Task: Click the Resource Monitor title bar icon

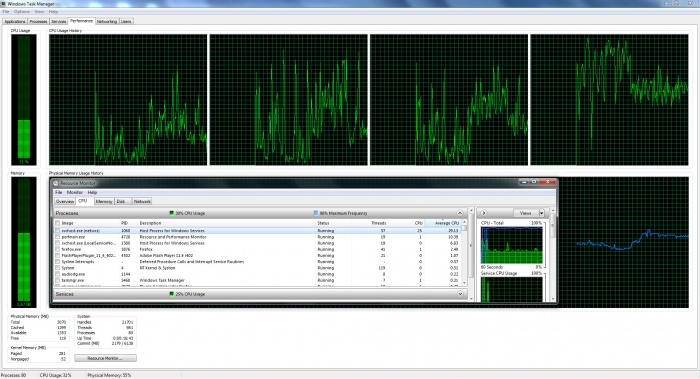Action: pos(56,183)
